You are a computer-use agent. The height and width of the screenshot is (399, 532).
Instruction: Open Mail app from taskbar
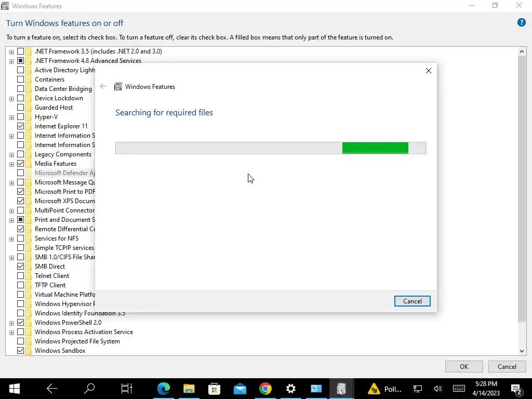click(240, 389)
